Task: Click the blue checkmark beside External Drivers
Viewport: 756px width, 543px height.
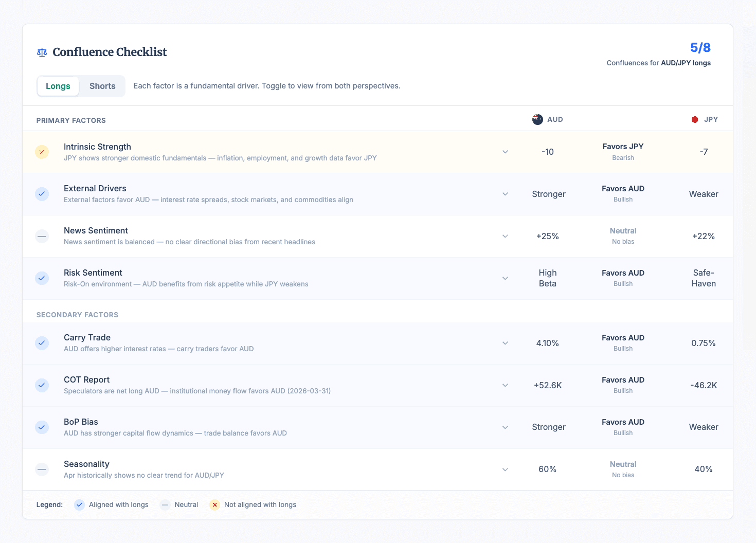Action: click(x=42, y=194)
